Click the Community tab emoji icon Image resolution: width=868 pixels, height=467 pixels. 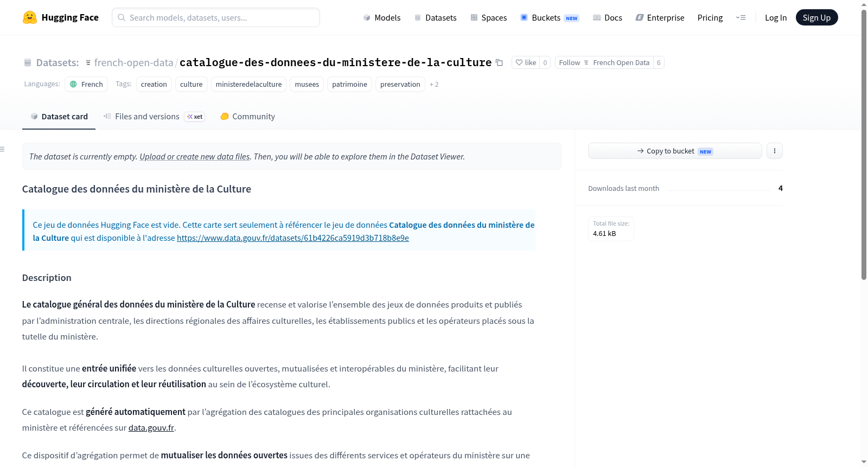pyautogui.click(x=225, y=116)
